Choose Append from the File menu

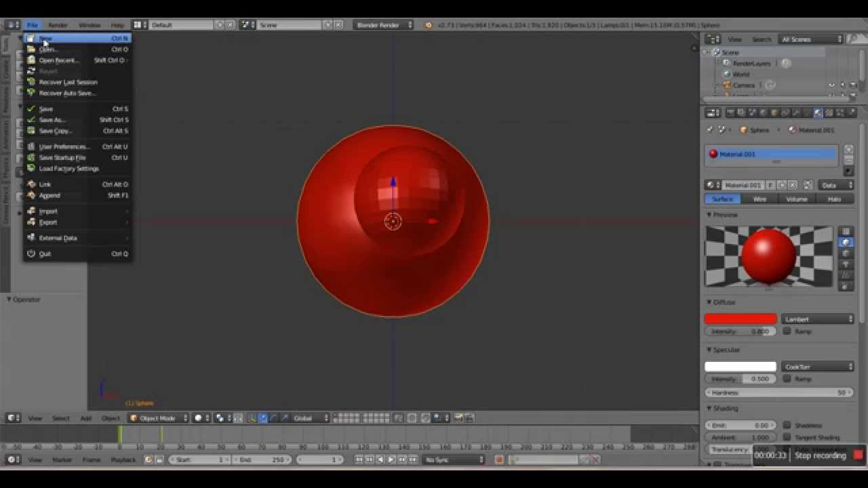pyautogui.click(x=77, y=195)
